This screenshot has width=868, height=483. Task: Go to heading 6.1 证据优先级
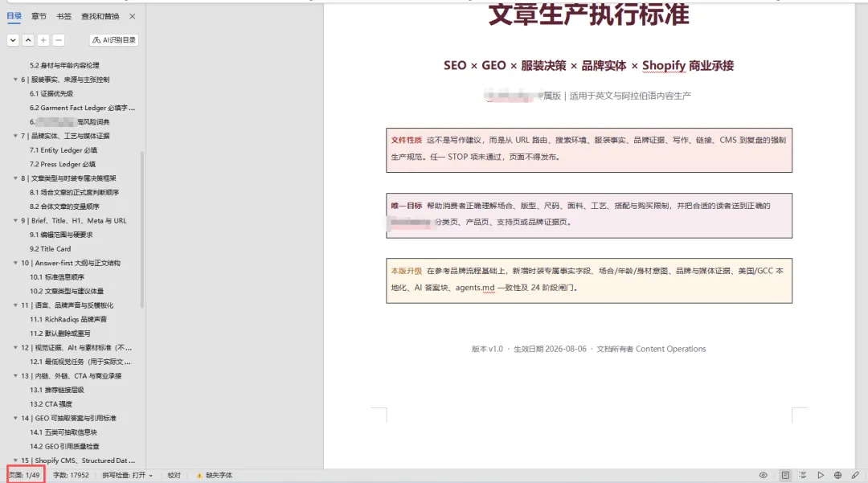click(51, 93)
